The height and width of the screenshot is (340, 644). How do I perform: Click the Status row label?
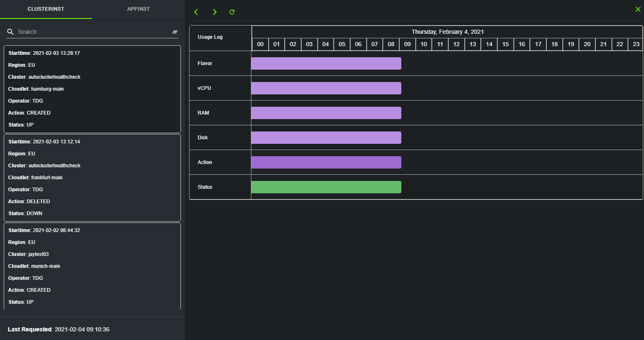[205, 187]
